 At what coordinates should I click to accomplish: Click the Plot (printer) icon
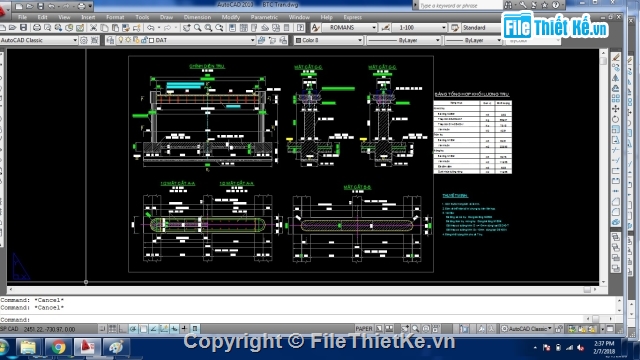[37, 28]
